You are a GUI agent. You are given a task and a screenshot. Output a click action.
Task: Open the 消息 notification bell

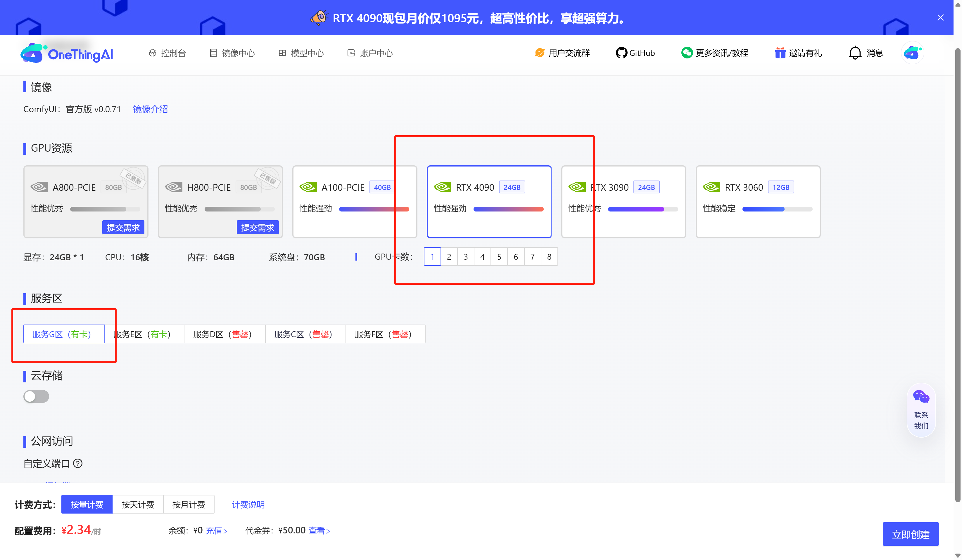(855, 53)
